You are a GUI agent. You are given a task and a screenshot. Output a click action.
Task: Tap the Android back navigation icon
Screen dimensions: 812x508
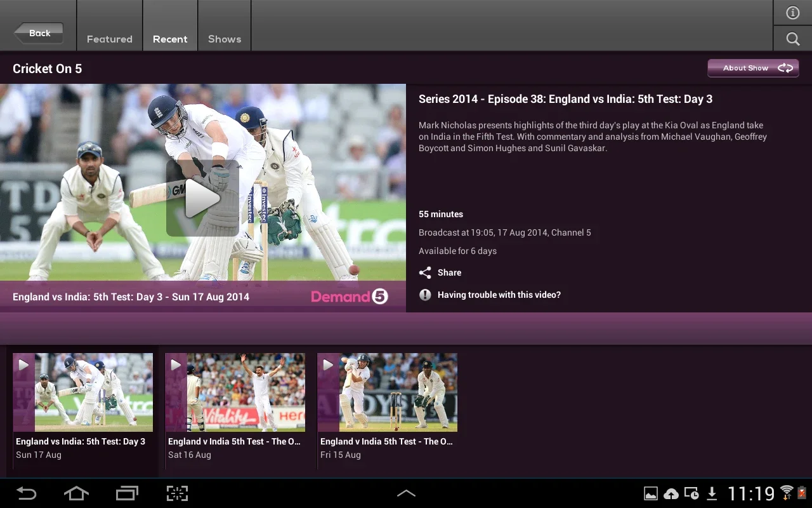[x=26, y=493]
